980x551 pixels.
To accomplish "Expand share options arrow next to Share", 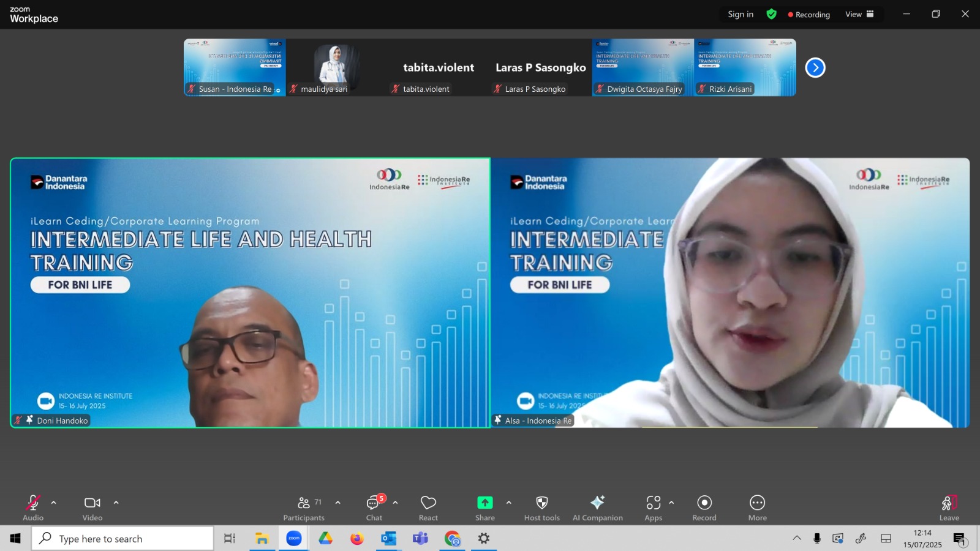I will point(508,503).
